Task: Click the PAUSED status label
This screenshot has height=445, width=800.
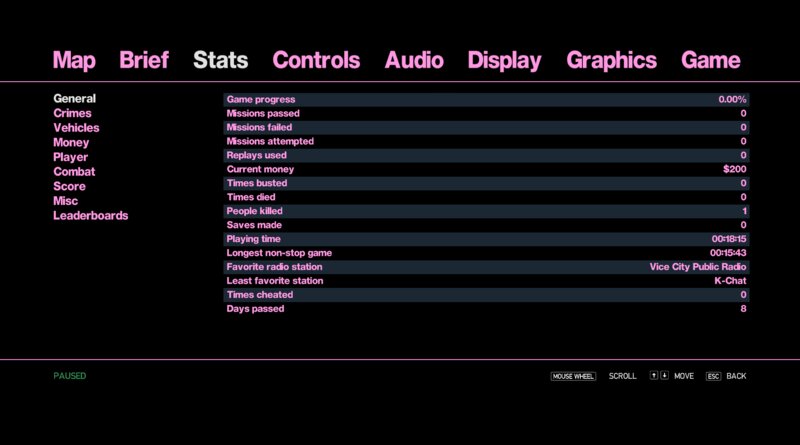Action: click(70, 376)
